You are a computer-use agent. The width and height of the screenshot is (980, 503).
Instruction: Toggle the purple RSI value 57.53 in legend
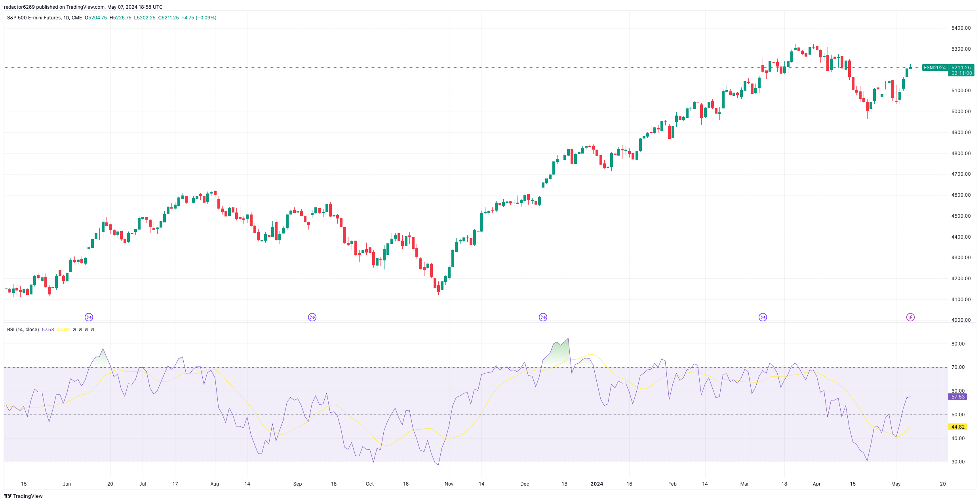pos(47,329)
